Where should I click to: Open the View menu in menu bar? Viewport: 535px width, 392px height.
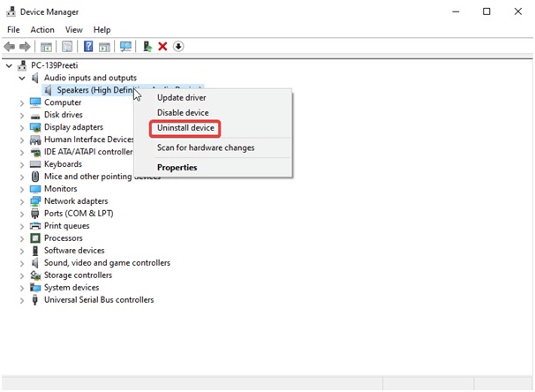click(x=73, y=30)
